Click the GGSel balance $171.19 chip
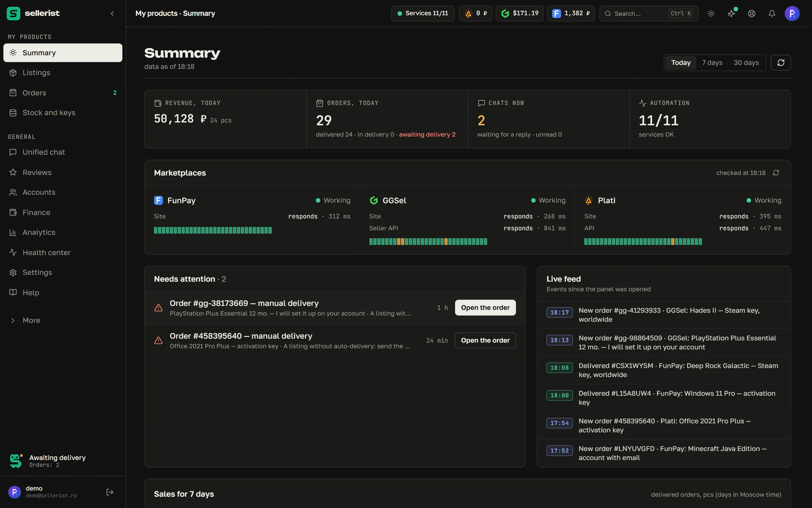The width and height of the screenshot is (812, 508). point(520,14)
